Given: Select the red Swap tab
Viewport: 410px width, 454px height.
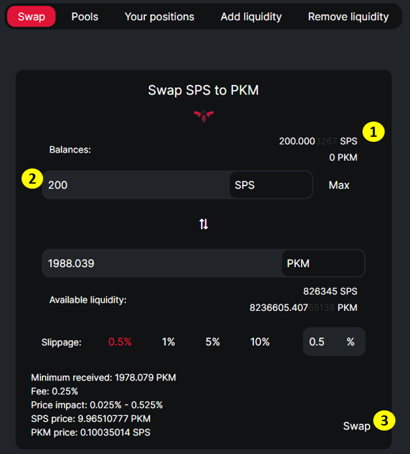Looking at the screenshot, I should pyautogui.click(x=31, y=17).
